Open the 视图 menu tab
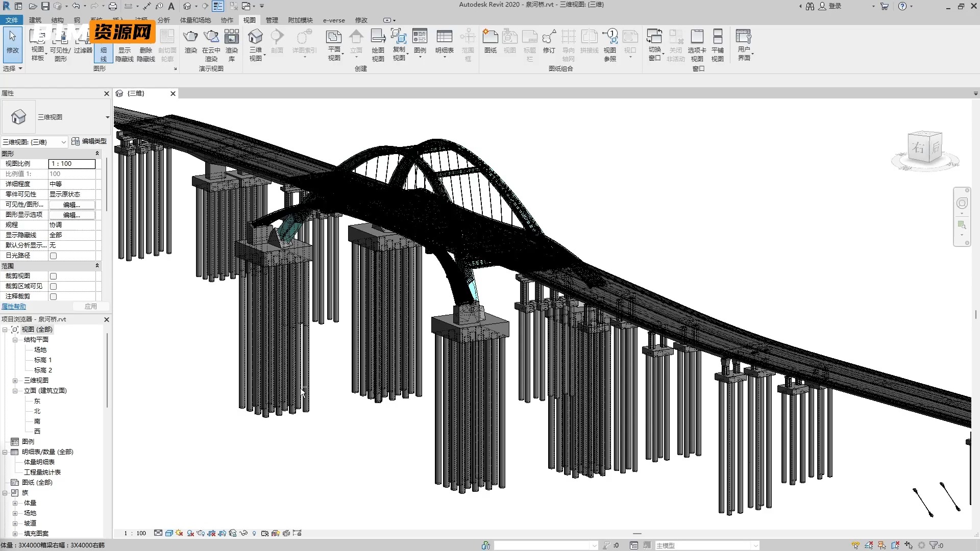The height and width of the screenshot is (551, 980). click(x=249, y=20)
